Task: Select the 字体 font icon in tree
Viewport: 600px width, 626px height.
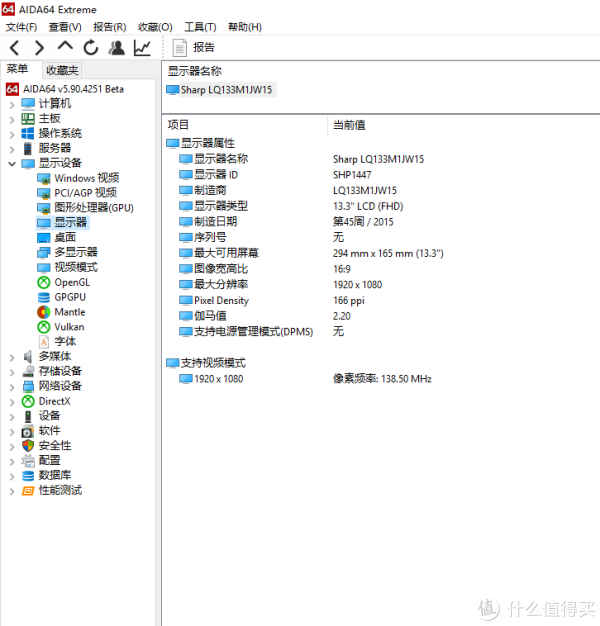Action: pos(44,342)
